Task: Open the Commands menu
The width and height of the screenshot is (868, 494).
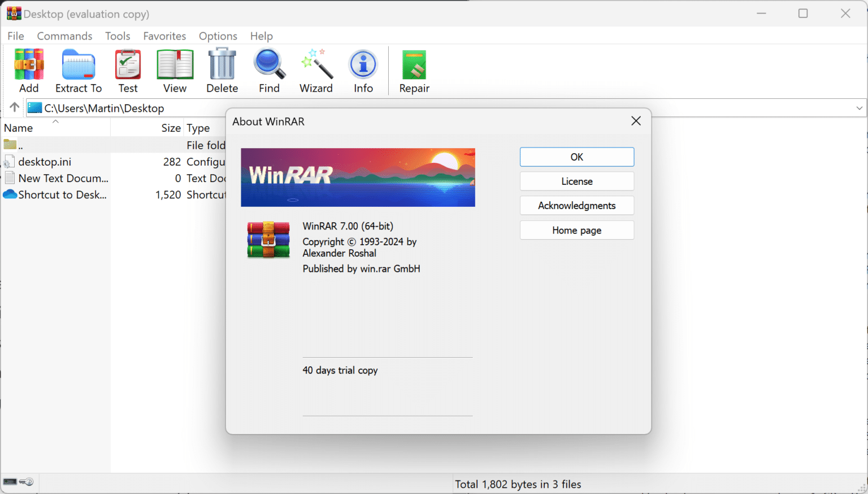Action: (x=64, y=36)
